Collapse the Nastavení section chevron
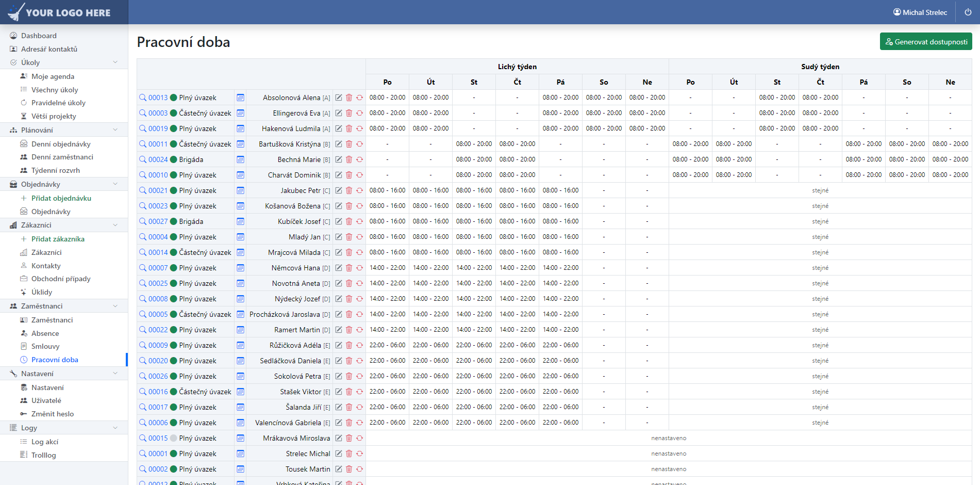Viewport: 980px width, 485px height. click(x=115, y=374)
